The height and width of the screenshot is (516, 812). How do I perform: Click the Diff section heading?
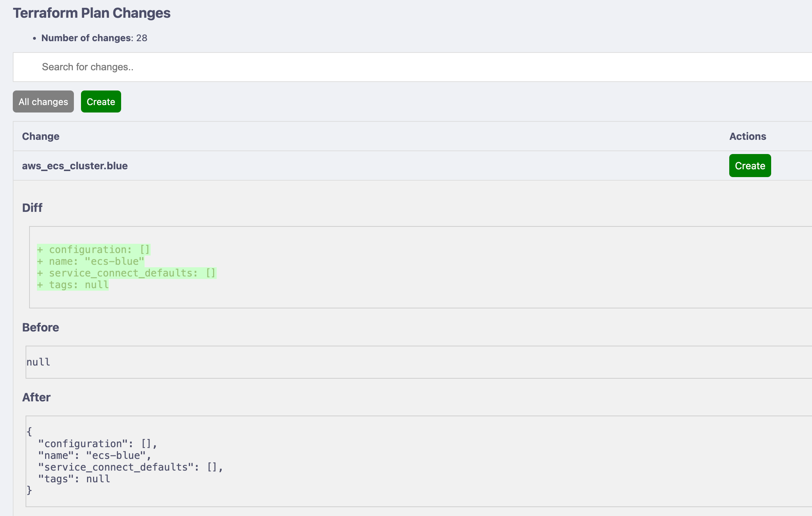click(32, 208)
